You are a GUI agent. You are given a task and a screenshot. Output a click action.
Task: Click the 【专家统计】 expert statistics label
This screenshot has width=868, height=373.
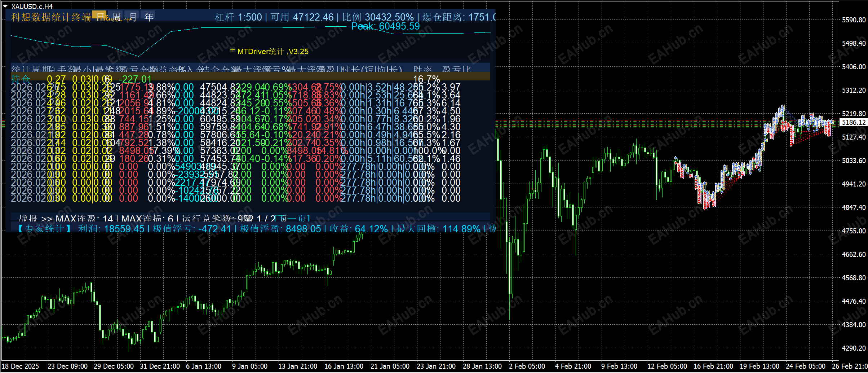tap(45, 229)
